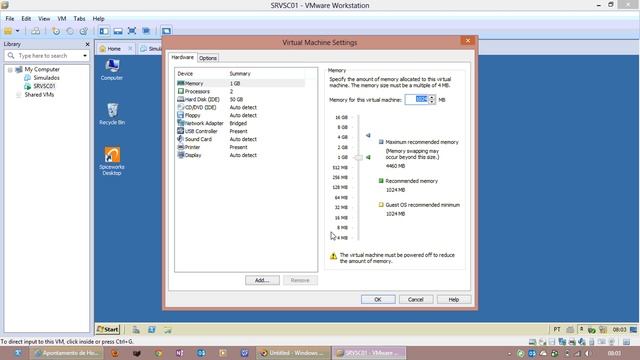Collapse the My Computer tree node
Image resolution: width=640 pixels, height=360 pixels.
click(x=10, y=70)
